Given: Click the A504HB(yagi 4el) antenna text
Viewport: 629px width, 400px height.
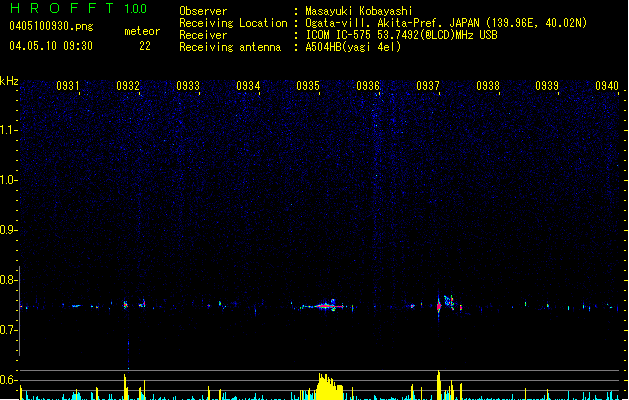Looking at the screenshot, I should (353, 47).
